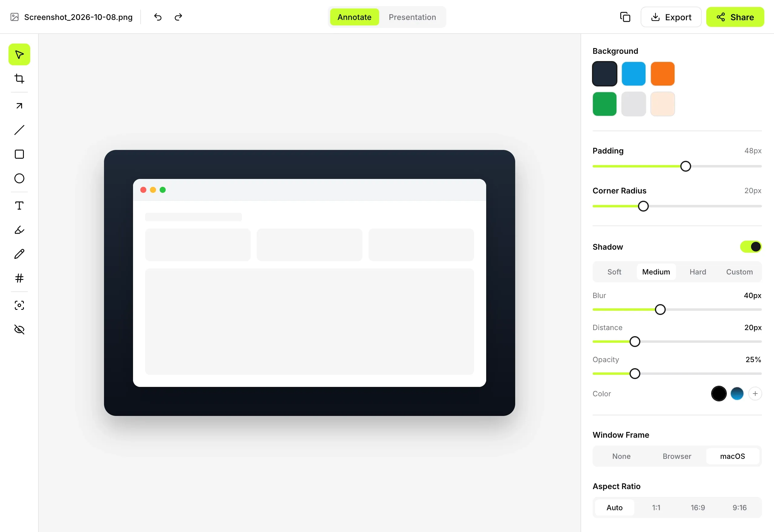Select the 16:9 aspect ratio
The height and width of the screenshot is (532, 774).
pos(698,508)
